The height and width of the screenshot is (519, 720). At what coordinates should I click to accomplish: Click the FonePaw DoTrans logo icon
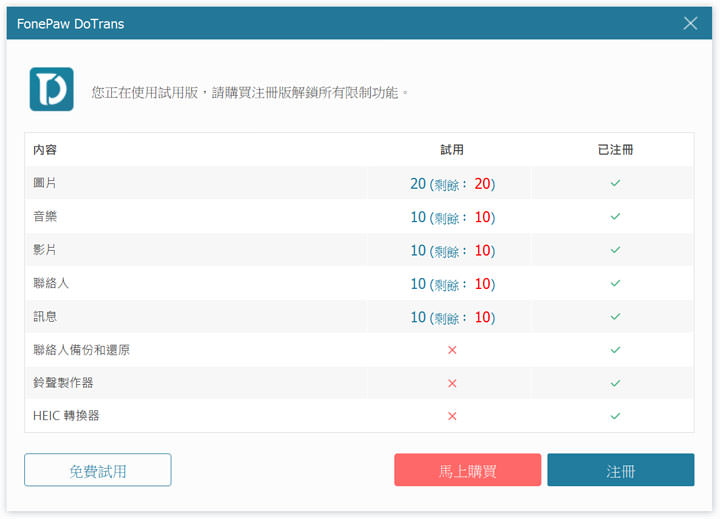(51, 89)
